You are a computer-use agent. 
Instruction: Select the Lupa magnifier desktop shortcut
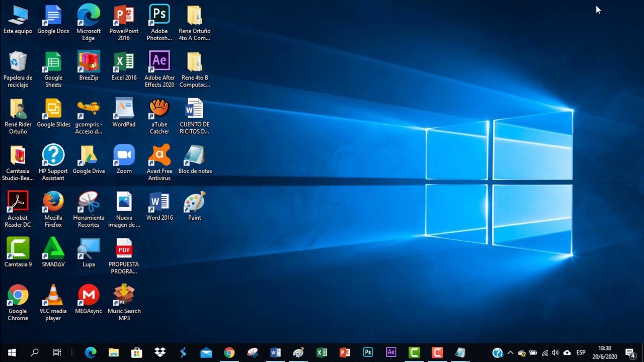(x=89, y=253)
